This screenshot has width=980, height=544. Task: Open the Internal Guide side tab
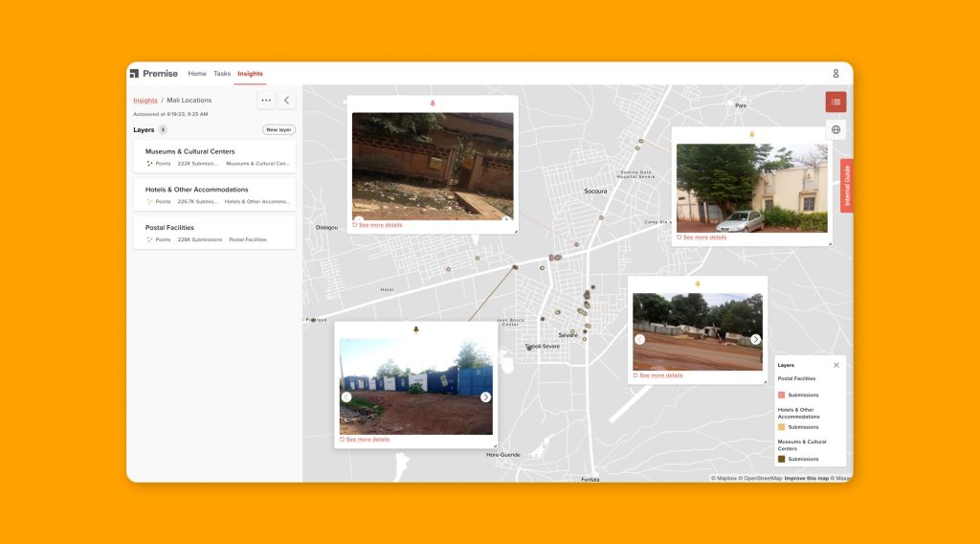(x=846, y=186)
